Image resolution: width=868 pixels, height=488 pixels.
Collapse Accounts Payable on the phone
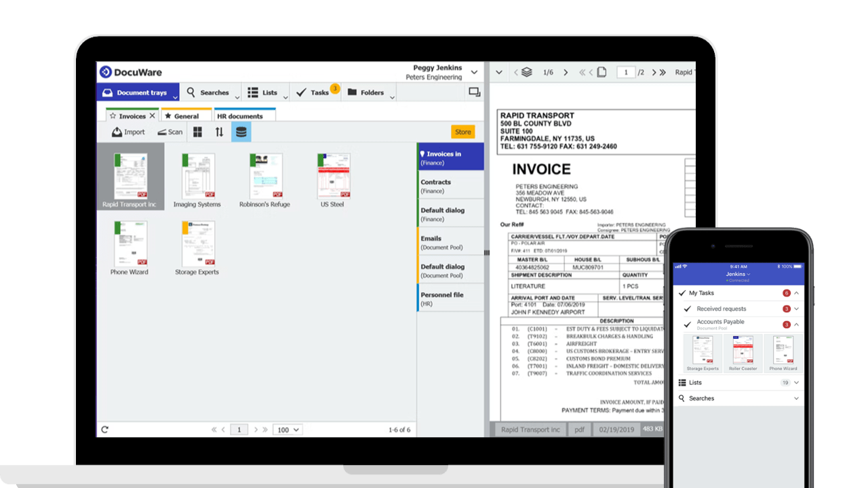[796, 325]
